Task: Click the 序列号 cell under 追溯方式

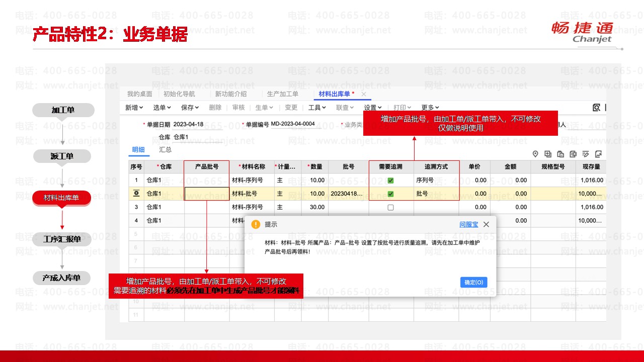Action: [436, 180]
